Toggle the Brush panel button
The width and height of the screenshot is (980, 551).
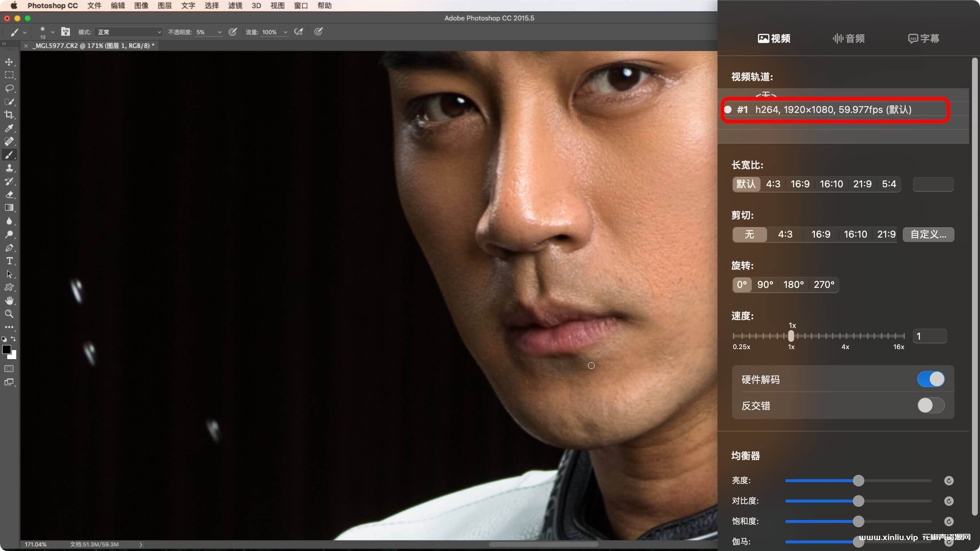tap(65, 32)
